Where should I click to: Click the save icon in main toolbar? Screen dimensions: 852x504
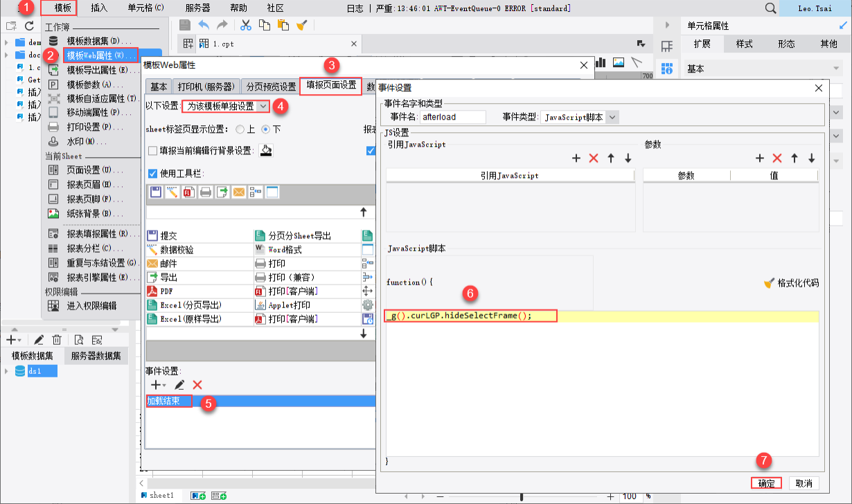(185, 25)
